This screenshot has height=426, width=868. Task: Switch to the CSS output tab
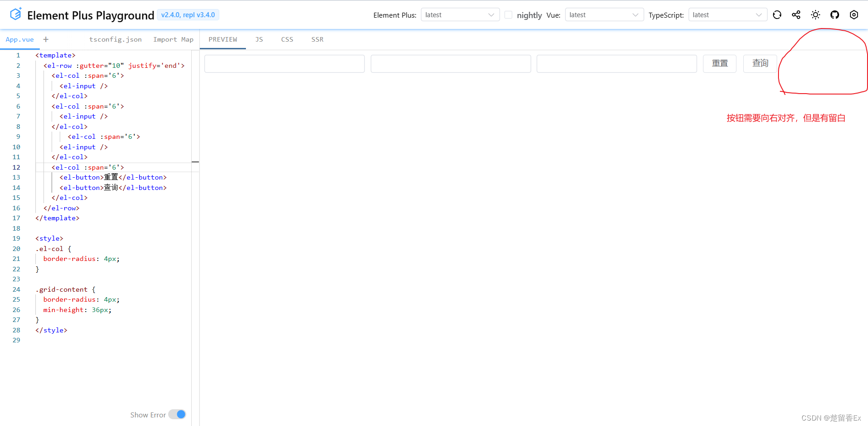pos(287,40)
